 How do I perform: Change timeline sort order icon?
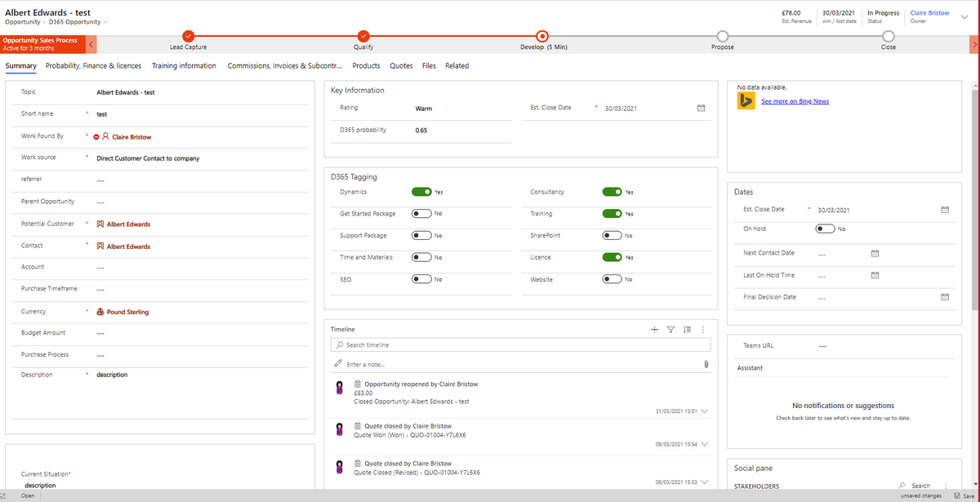pos(687,330)
